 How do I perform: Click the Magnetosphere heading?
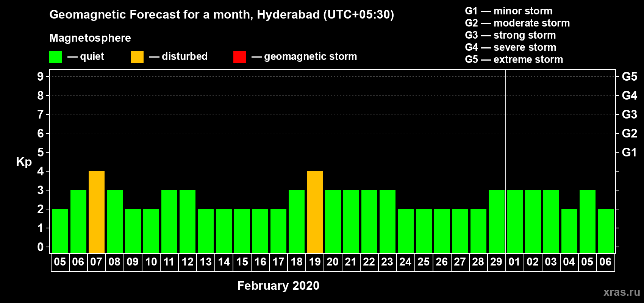click(x=90, y=38)
